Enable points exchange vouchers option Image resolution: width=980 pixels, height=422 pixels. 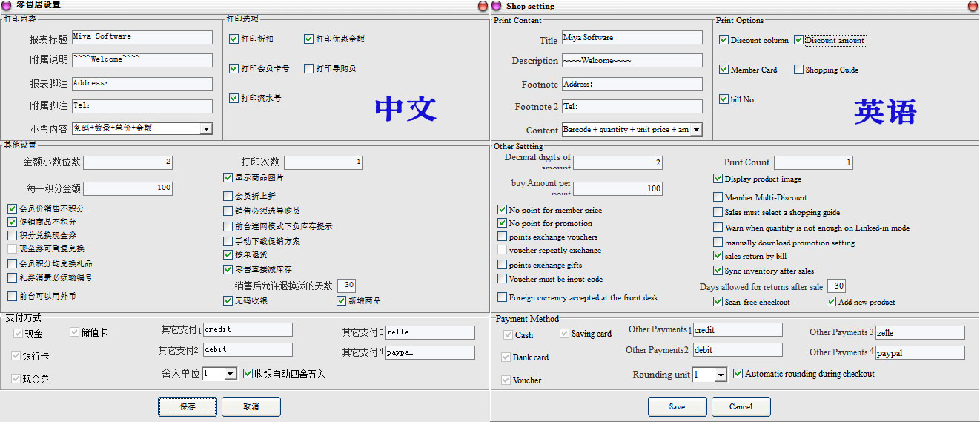503,237
